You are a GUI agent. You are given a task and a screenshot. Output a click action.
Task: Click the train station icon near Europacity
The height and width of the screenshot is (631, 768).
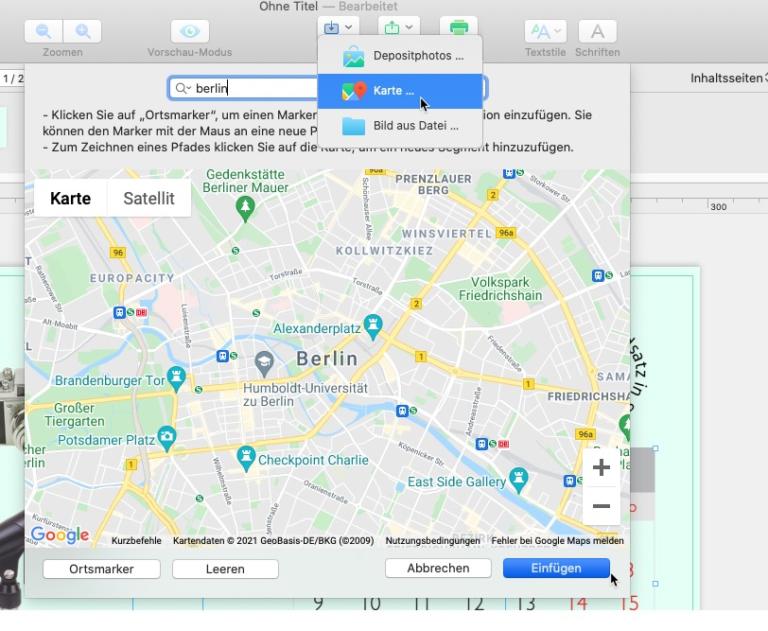click(120, 312)
